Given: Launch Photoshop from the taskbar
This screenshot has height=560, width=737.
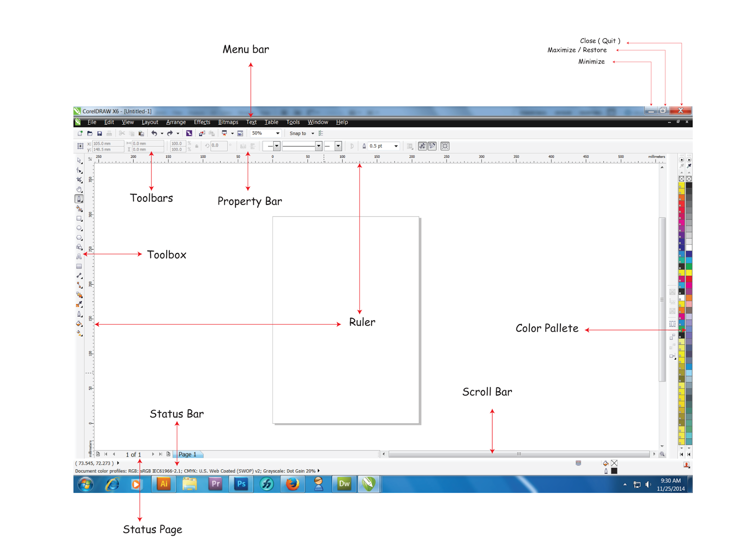Looking at the screenshot, I should click(241, 484).
